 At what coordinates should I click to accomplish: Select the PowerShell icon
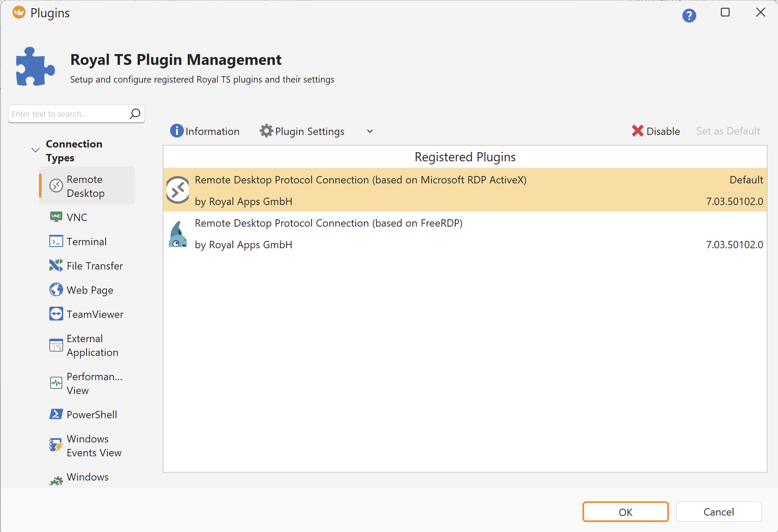tap(56, 414)
